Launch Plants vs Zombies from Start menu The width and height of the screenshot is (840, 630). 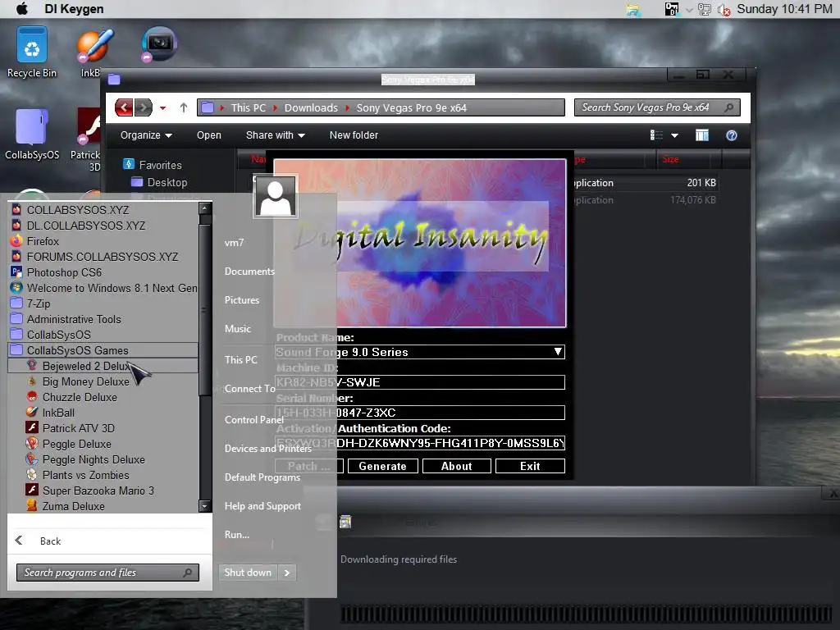pos(103,475)
